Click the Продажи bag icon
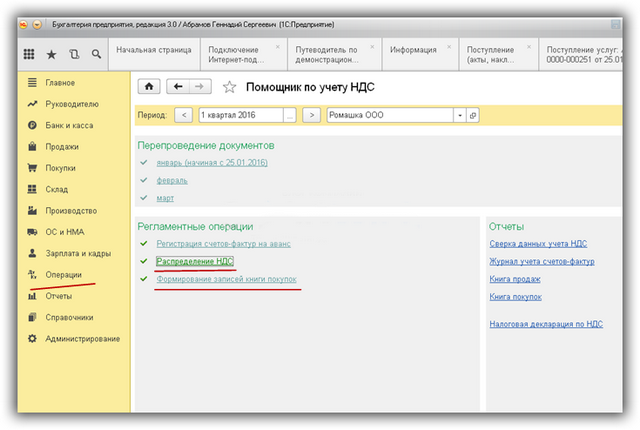 [32, 146]
